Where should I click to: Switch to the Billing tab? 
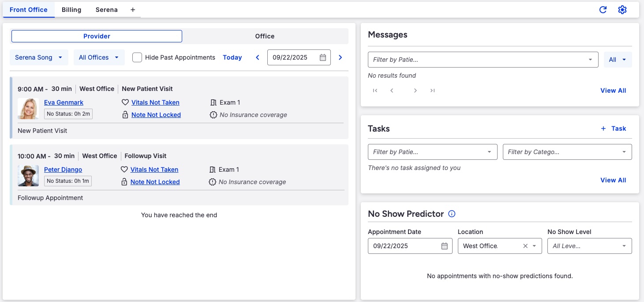click(71, 10)
